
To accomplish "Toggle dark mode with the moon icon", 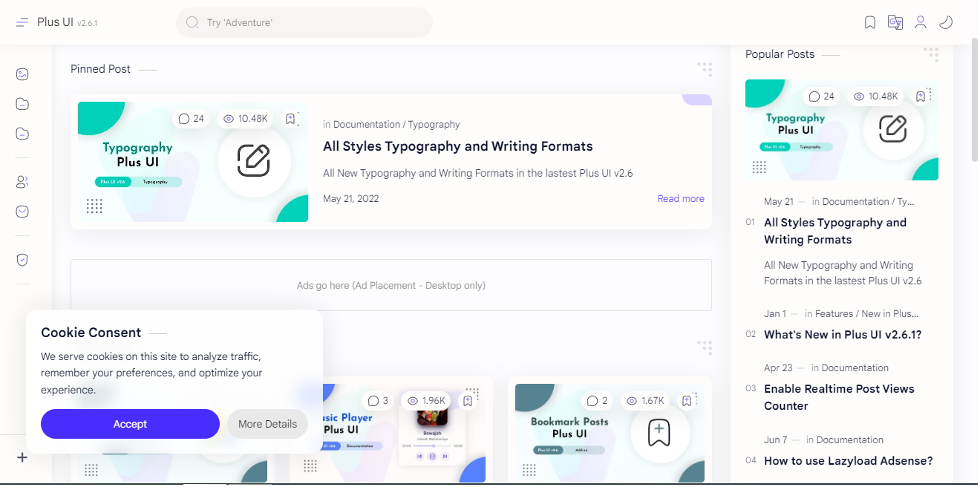I will (946, 22).
